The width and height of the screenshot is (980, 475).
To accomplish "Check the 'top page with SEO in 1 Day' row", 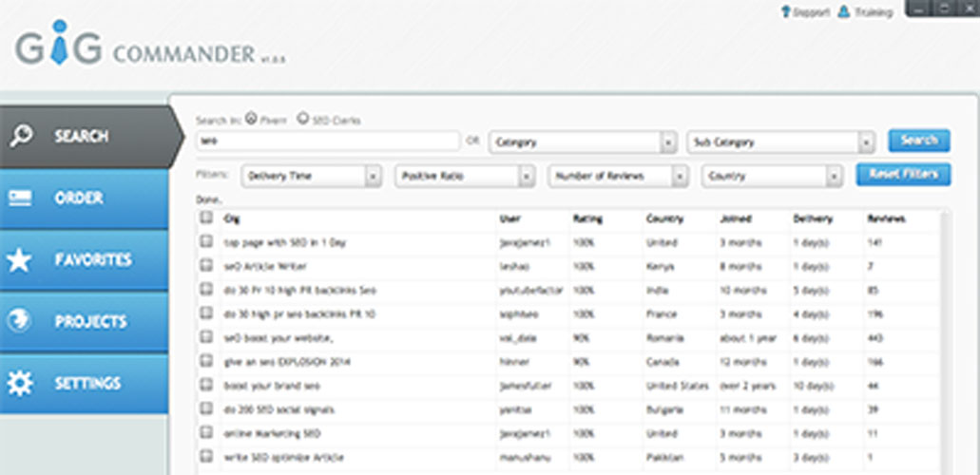I will tap(206, 241).
